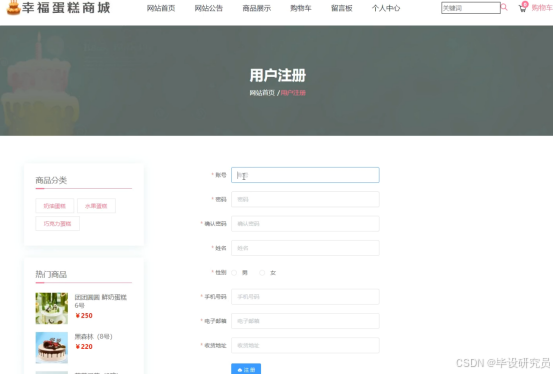Viewport: 554px width, 374px height.
Task: Click the 网站首页 breadcrumb link in the banner
Action: [262, 93]
